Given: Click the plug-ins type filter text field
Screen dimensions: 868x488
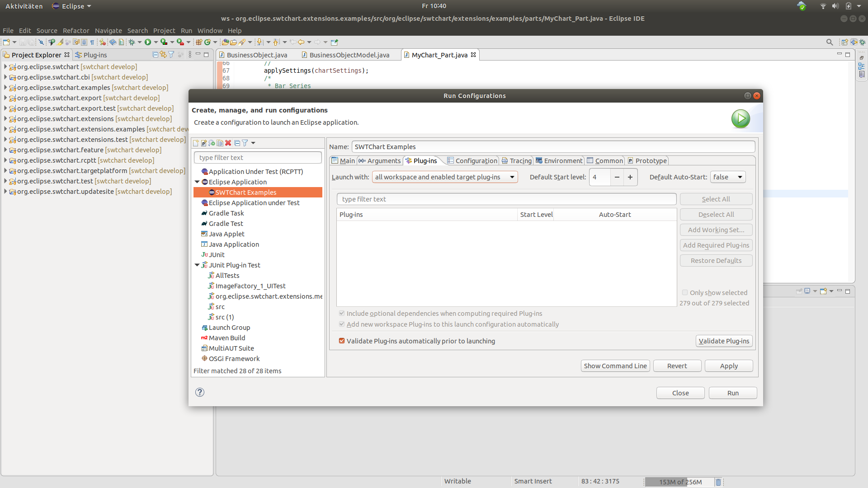Looking at the screenshot, I should (506, 199).
